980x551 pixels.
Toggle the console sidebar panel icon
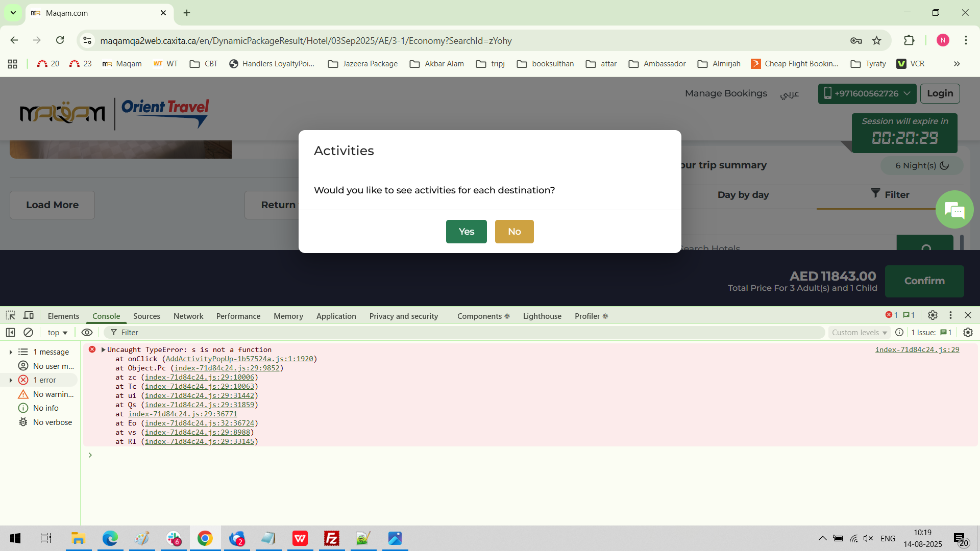pyautogui.click(x=10, y=332)
